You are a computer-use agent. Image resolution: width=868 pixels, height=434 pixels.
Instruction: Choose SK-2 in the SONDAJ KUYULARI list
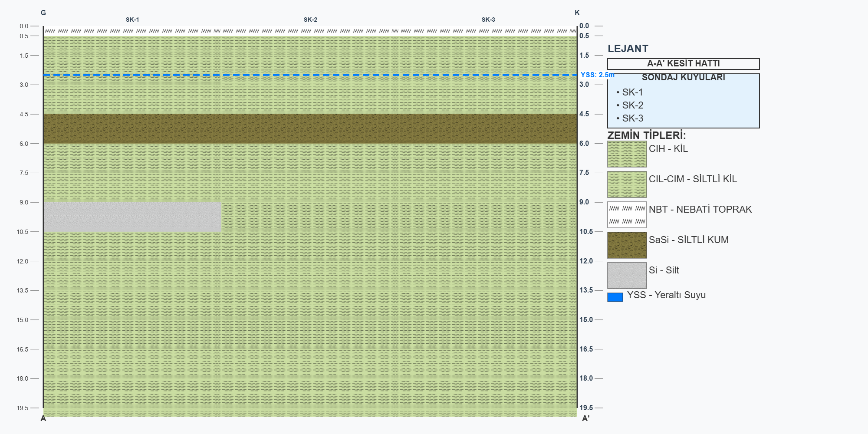coord(632,105)
